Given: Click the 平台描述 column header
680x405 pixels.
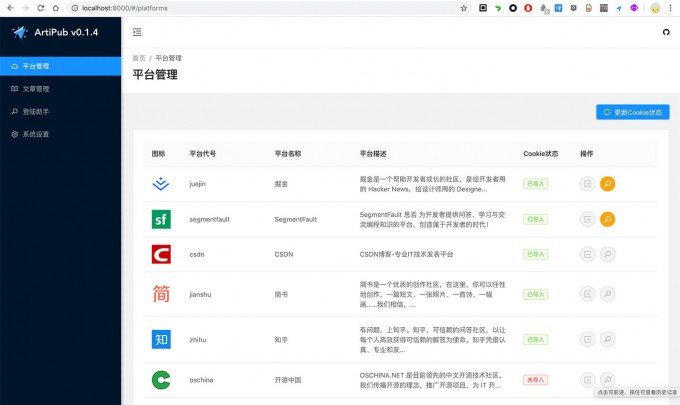Looking at the screenshot, I should click(373, 154).
